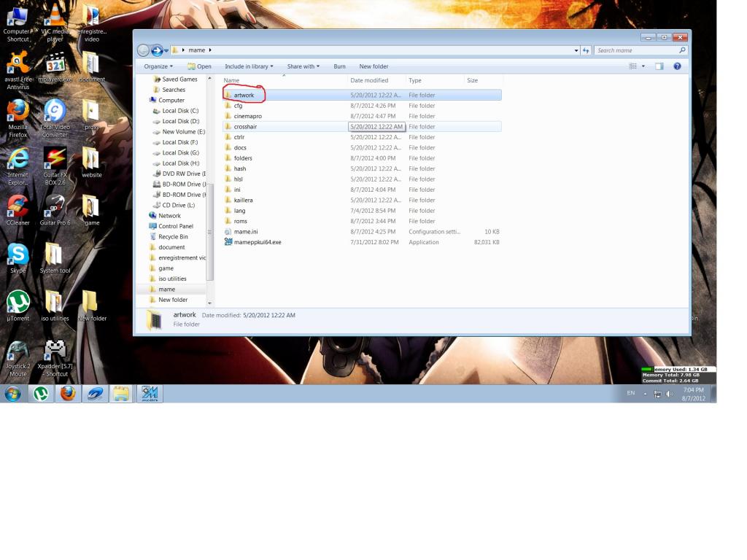Sort by Type column header
Image resolution: width=747 pixels, height=560 pixels.
click(x=435, y=80)
